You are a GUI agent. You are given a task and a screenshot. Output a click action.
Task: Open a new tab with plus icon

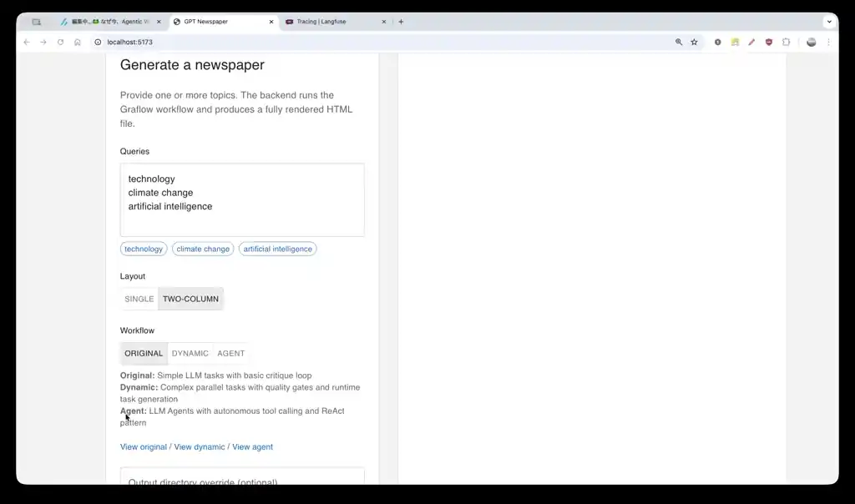[x=401, y=22]
